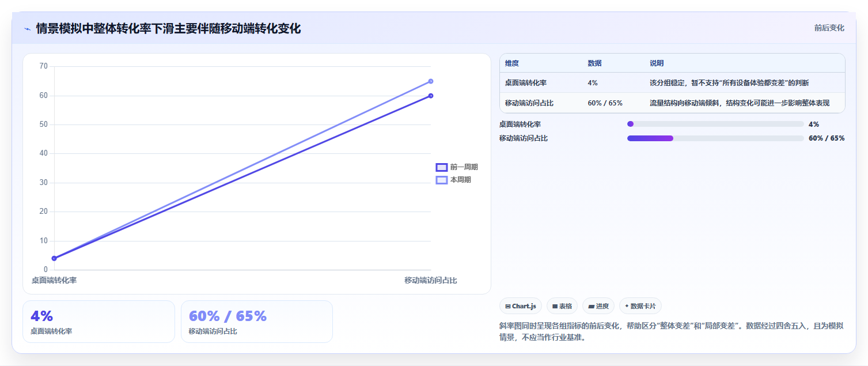Toggle the 本周期 legend series
The width and height of the screenshot is (868, 366).
coord(453,180)
